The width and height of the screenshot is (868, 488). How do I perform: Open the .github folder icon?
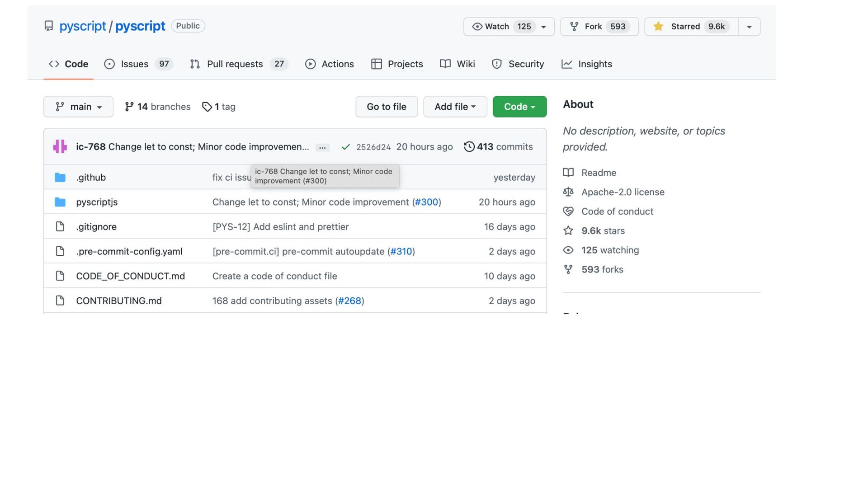click(60, 177)
